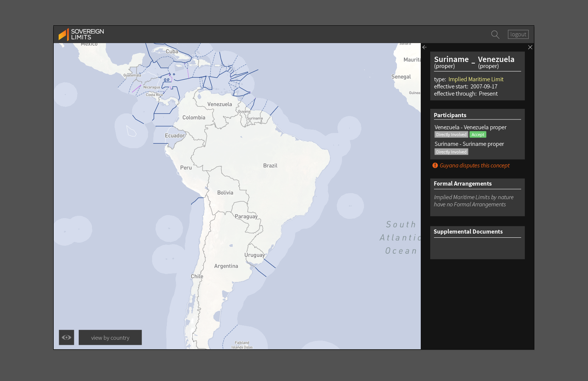
Task: Open the Guyana disputes this concept notice
Action: (474, 166)
